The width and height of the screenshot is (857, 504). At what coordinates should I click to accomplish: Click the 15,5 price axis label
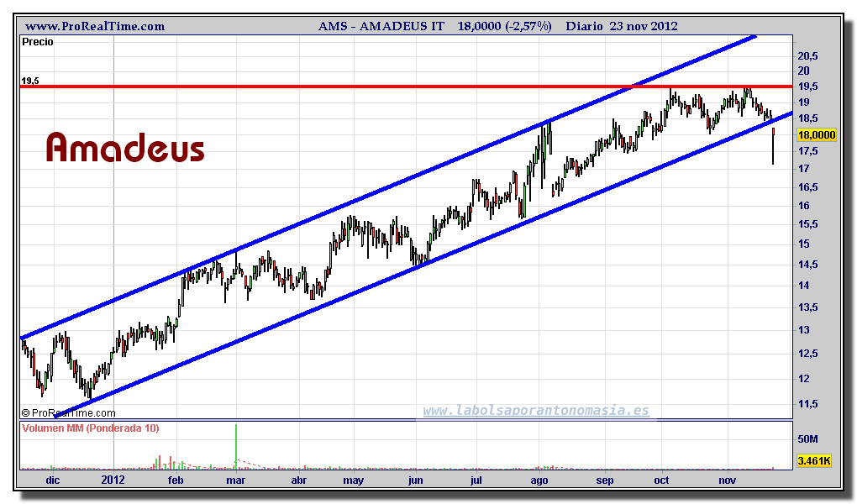pyautogui.click(x=807, y=224)
